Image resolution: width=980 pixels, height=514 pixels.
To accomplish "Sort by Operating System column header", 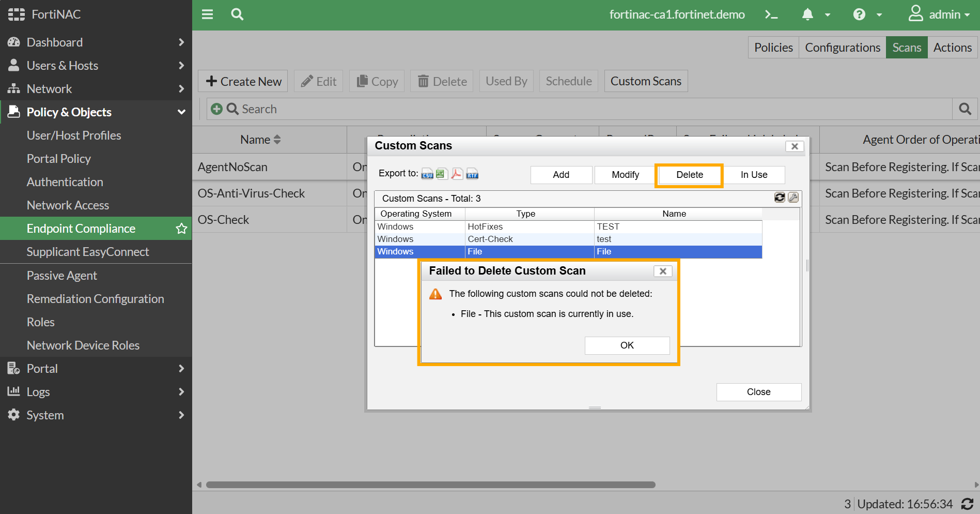I will point(420,214).
